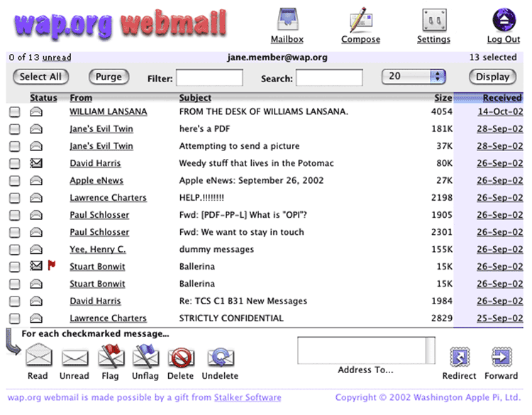Screen dimensions: 532x415
Task: Click the red flag on Stuart Bonwit message
Action: coord(52,265)
